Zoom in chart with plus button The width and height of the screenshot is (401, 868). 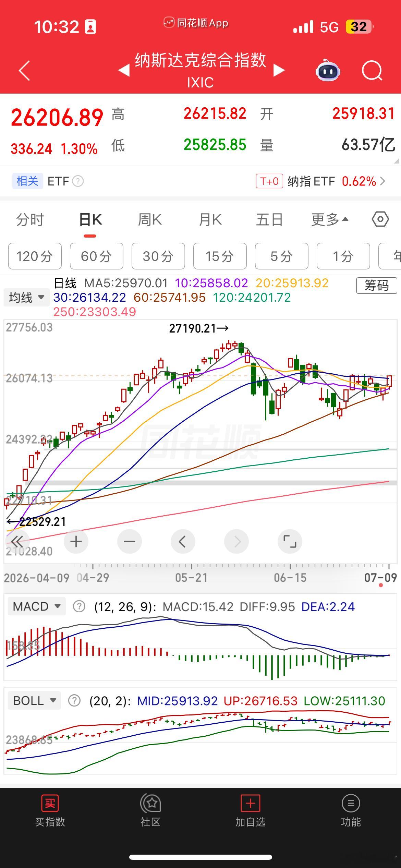[76, 542]
